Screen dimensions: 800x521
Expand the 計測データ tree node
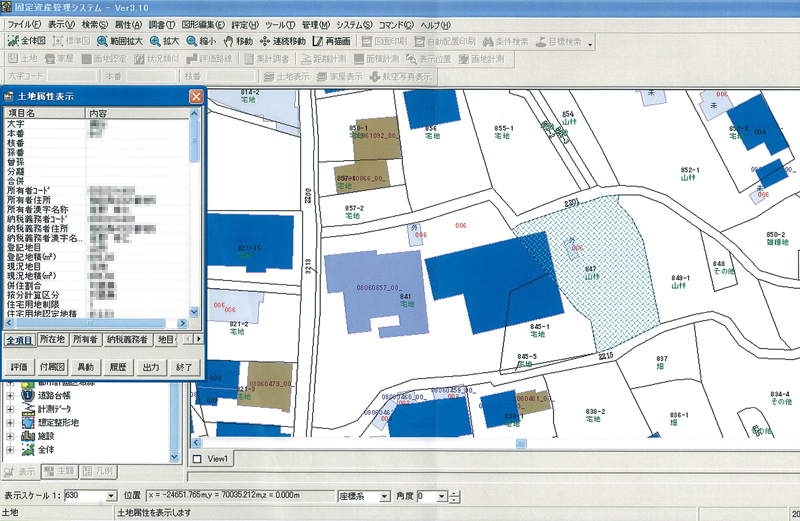pos(10,409)
